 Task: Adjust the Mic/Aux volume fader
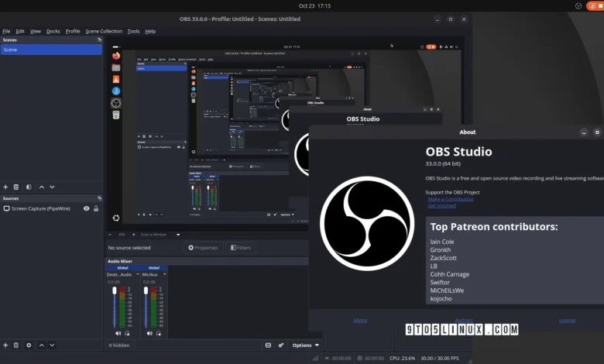pos(146,290)
